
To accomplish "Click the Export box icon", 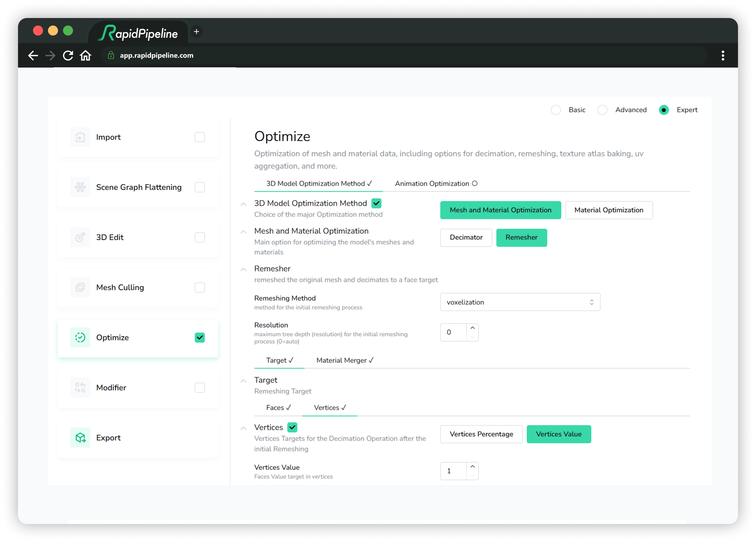I will click(80, 438).
